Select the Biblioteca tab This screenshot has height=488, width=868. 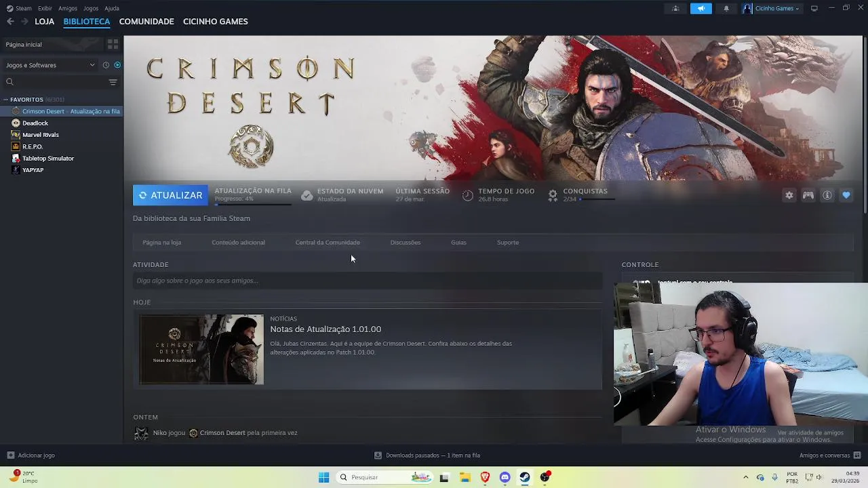click(x=87, y=22)
